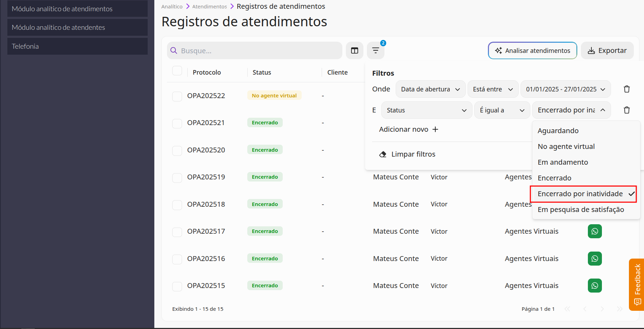The height and width of the screenshot is (329, 644).
Task: Click Adicionar novo filter button
Action: click(409, 129)
